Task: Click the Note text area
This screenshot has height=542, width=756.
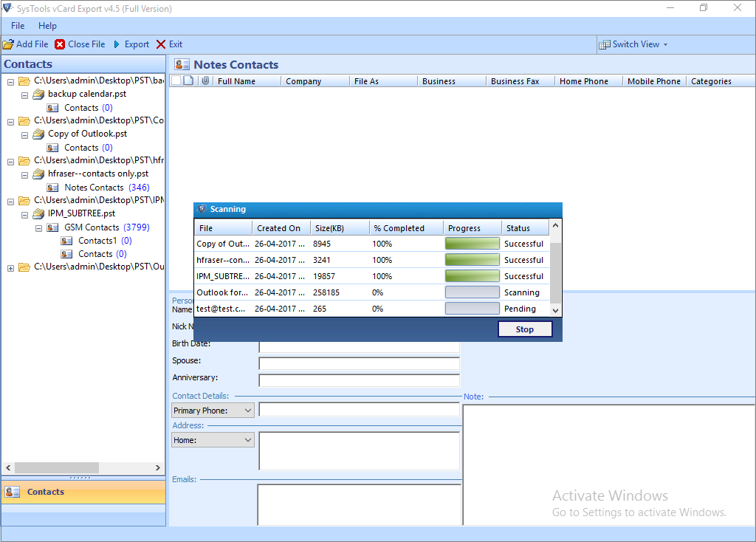Action: click(609, 465)
